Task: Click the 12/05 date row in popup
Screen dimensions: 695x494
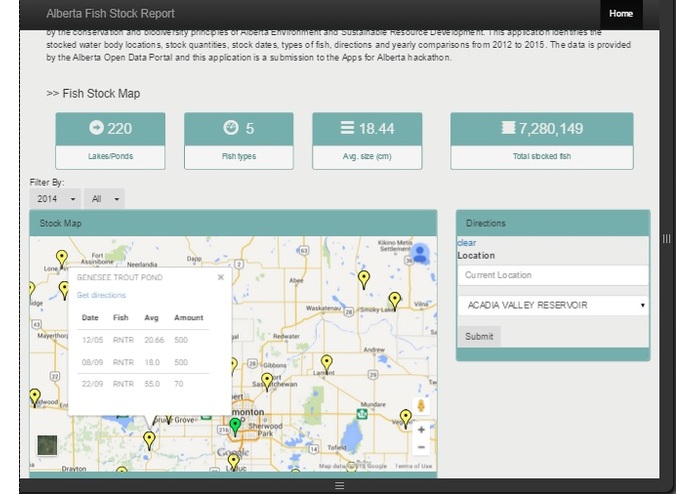Action: tap(143, 340)
